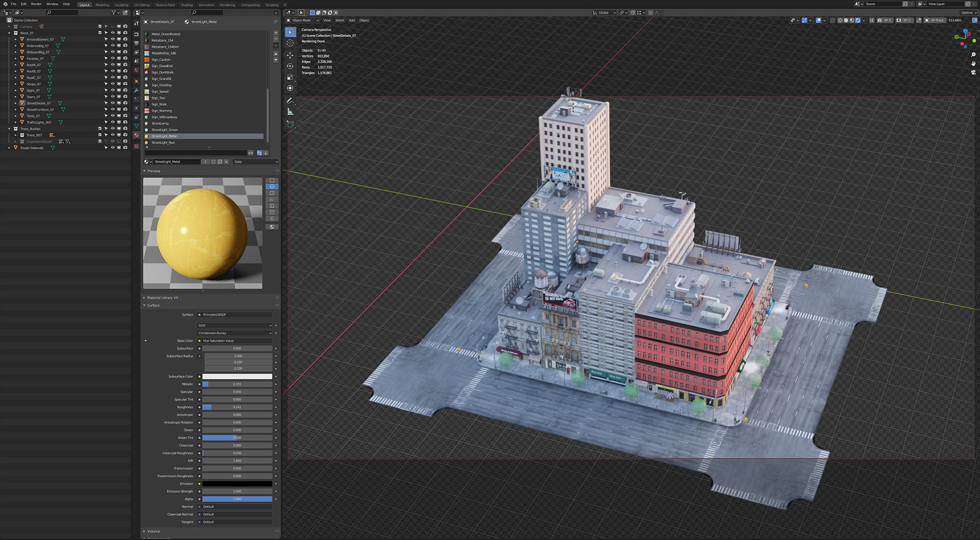Pause the viewport render preview
This screenshot has height=540, width=980.
(x=872, y=20)
